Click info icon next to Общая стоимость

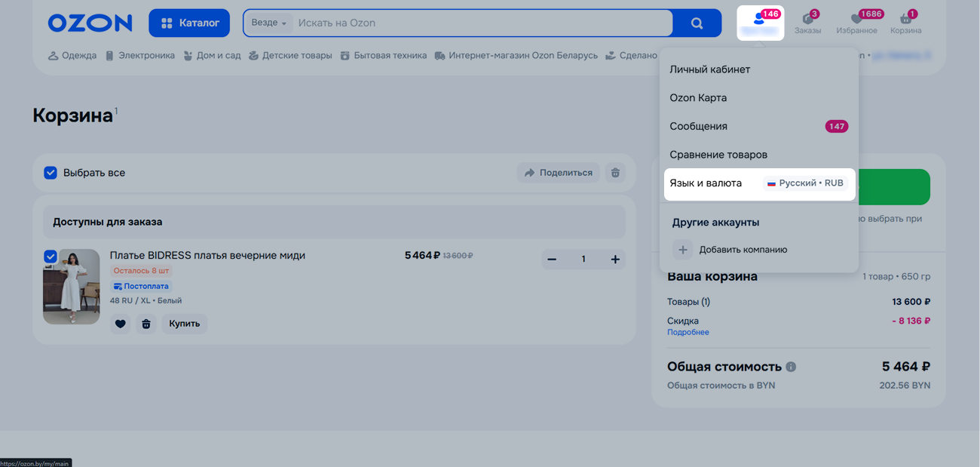pos(791,367)
